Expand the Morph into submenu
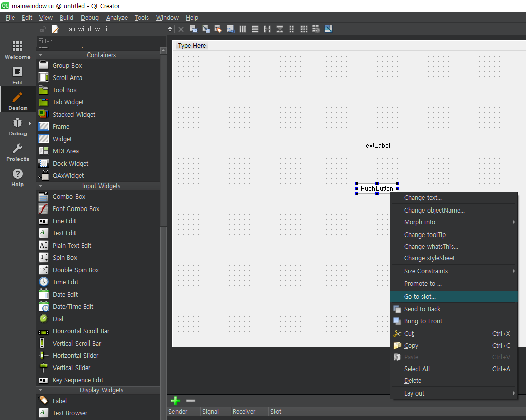The width and height of the screenshot is (526, 420). (x=454, y=222)
